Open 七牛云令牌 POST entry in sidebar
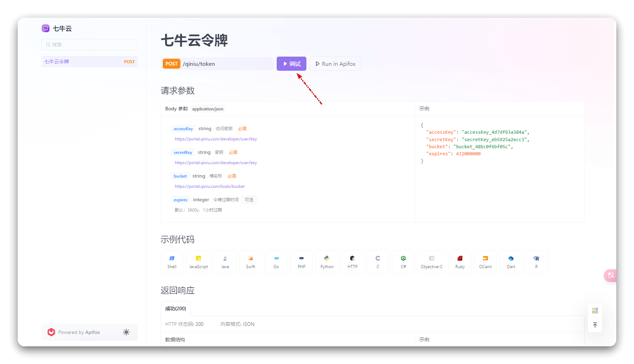Screen dimensions: 634x364 (90, 62)
